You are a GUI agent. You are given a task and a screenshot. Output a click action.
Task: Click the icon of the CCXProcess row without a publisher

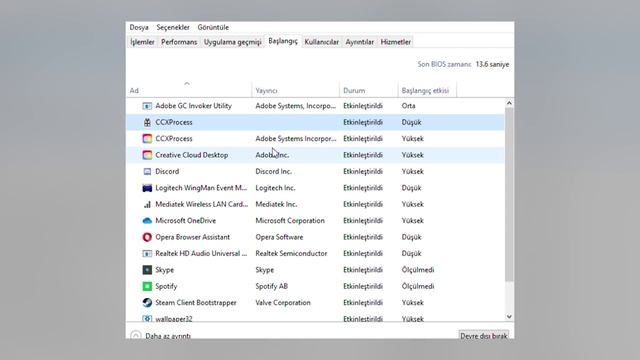(x=147, y=122)
